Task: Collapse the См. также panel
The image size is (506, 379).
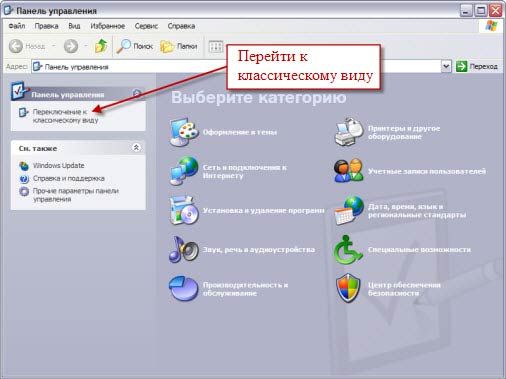Action: 136,147
